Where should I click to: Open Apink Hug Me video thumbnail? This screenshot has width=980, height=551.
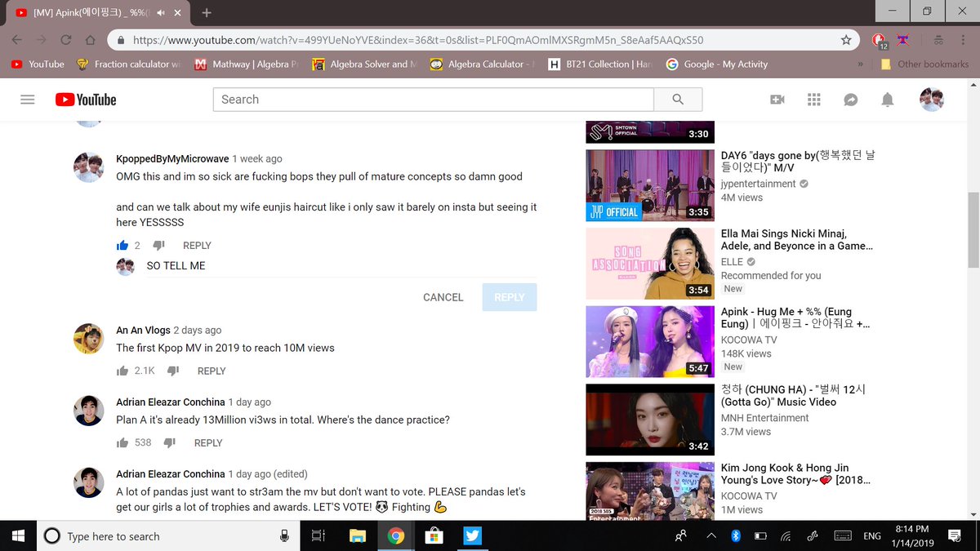[x=650, y=341]
